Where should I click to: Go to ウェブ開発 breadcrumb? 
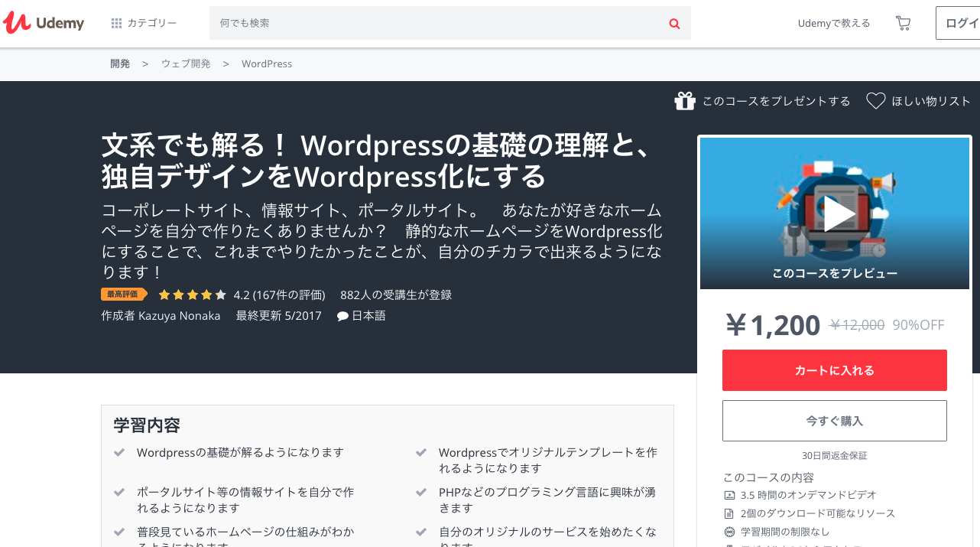(186, 63)
